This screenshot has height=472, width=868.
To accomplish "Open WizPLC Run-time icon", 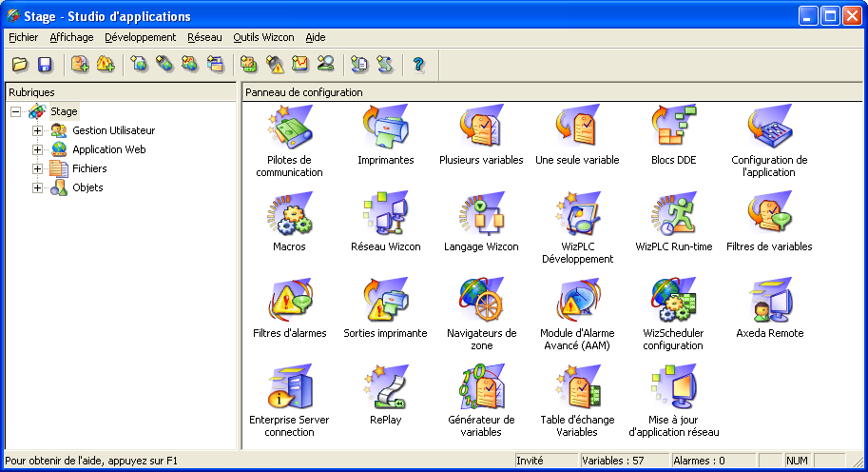I will click(x=674, y=214).
